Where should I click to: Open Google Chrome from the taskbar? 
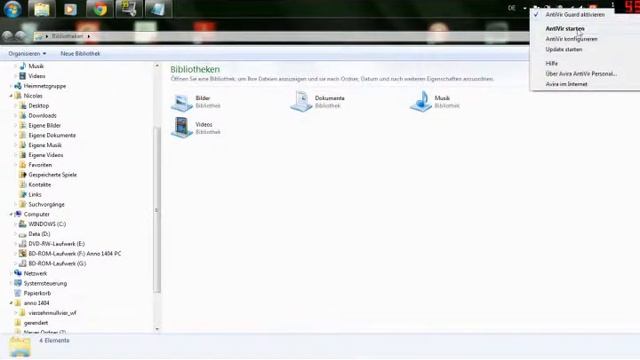pyautogui.click(x=100, y=9)
